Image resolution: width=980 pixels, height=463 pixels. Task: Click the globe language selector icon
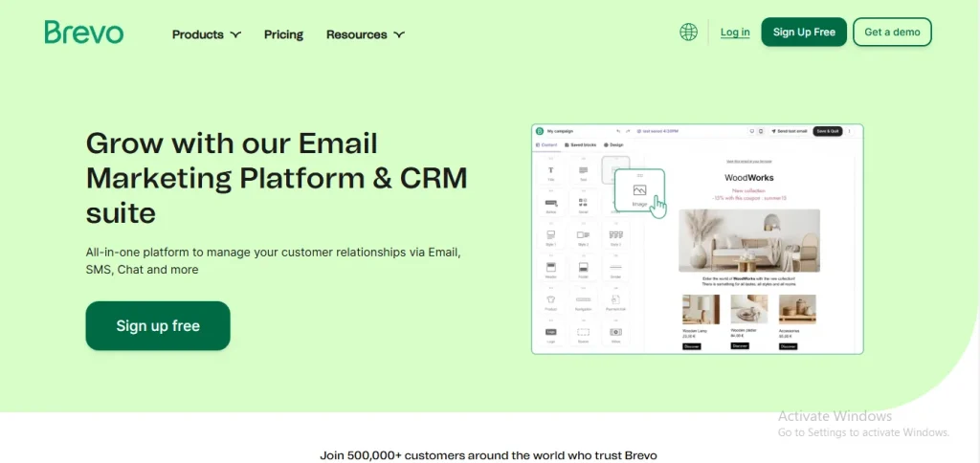(x=688, y=33)
